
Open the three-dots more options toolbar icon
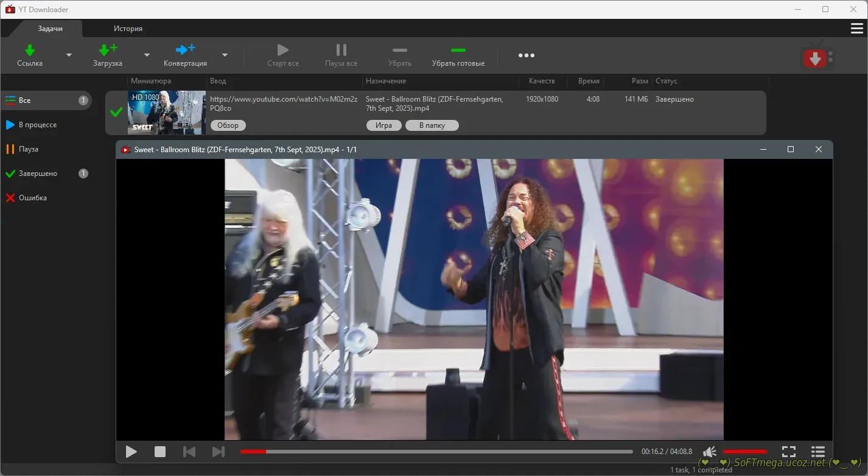[x=526, y=55]
